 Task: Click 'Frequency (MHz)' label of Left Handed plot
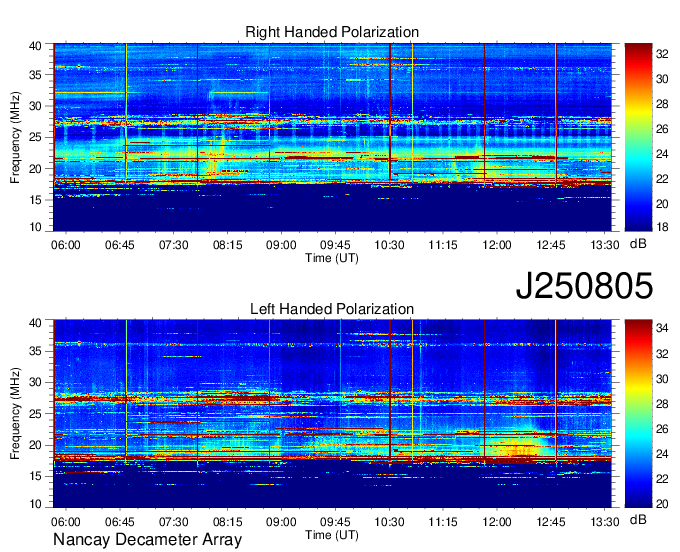click(15, 414)
